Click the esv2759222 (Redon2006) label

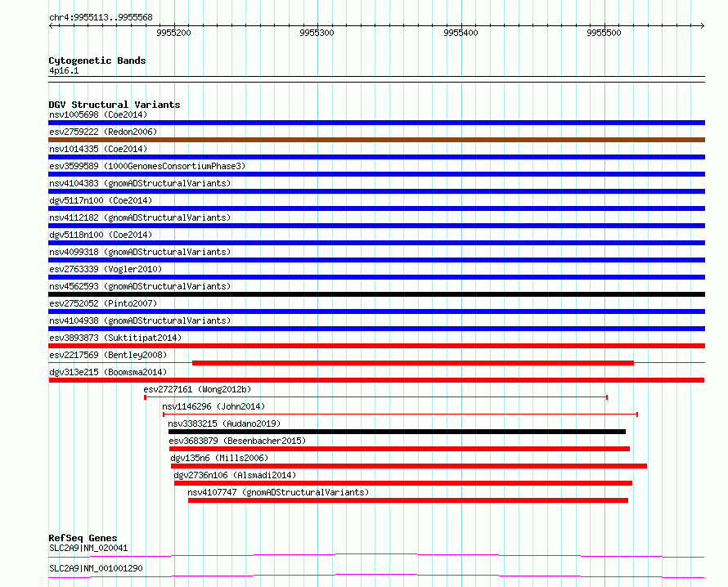103,132
